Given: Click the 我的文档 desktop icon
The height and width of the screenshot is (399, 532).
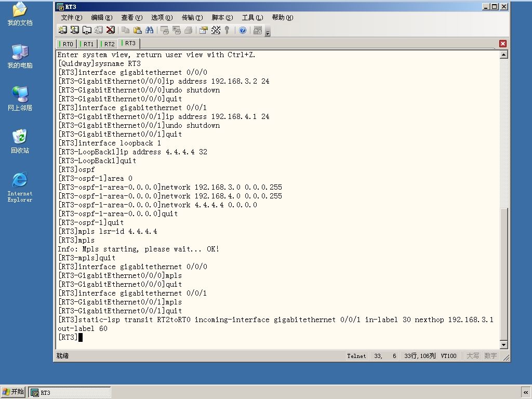Looking at the screenshot, I should coord(20,14).
